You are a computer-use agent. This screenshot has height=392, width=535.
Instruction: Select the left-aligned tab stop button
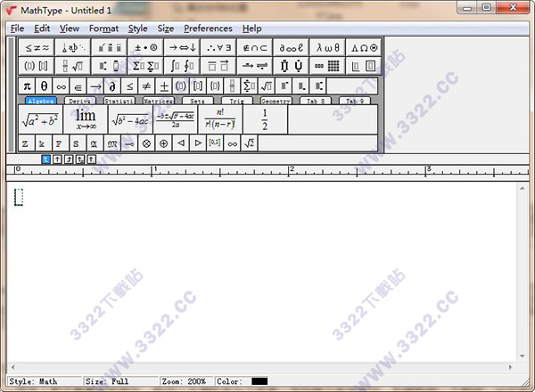pos(45,159)
